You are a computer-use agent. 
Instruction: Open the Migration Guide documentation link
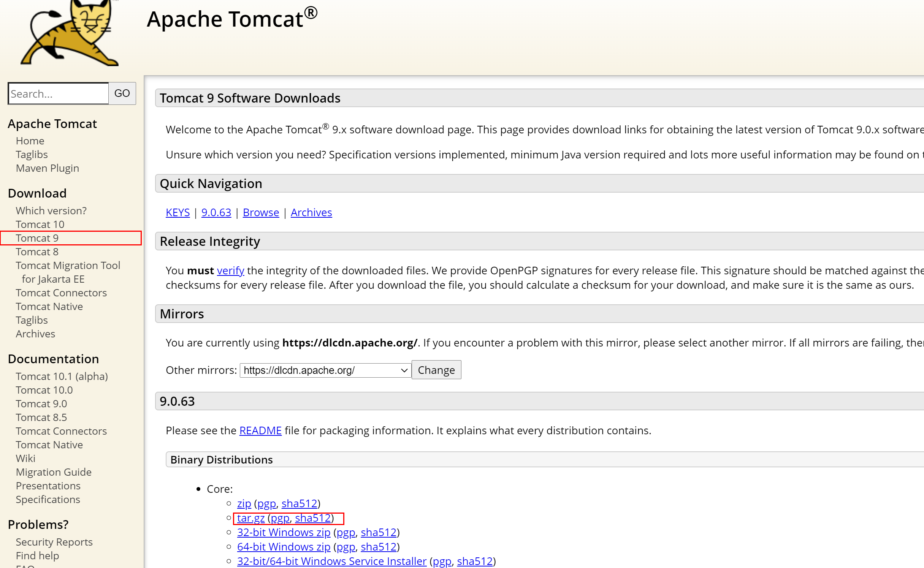[x=54, y=472]
